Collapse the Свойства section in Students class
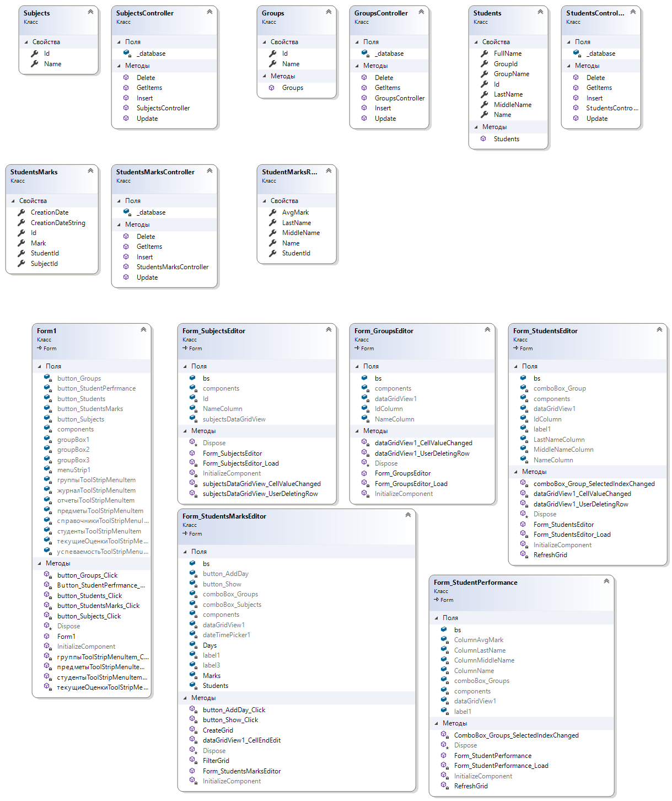 pos(476,42)
